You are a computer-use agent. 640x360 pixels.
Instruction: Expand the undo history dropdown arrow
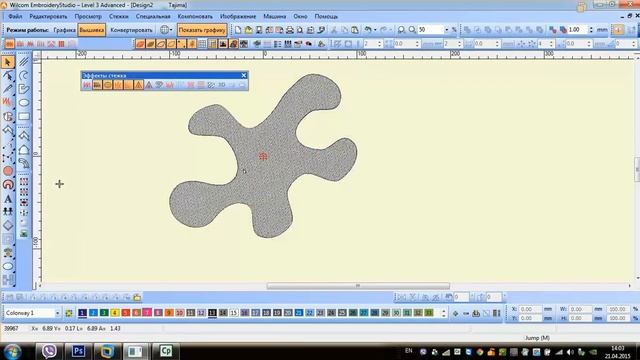[375, 30]
